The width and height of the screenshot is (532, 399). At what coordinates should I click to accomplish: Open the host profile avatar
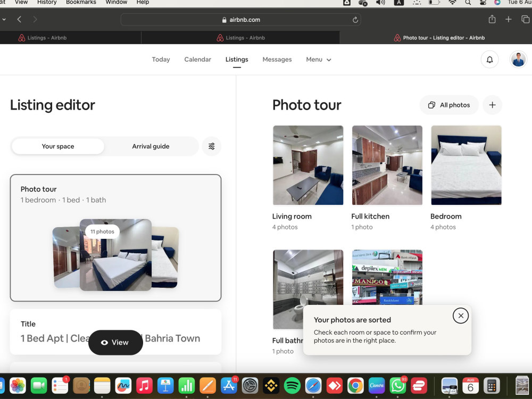pyautogui.click(x=518, y=60)
